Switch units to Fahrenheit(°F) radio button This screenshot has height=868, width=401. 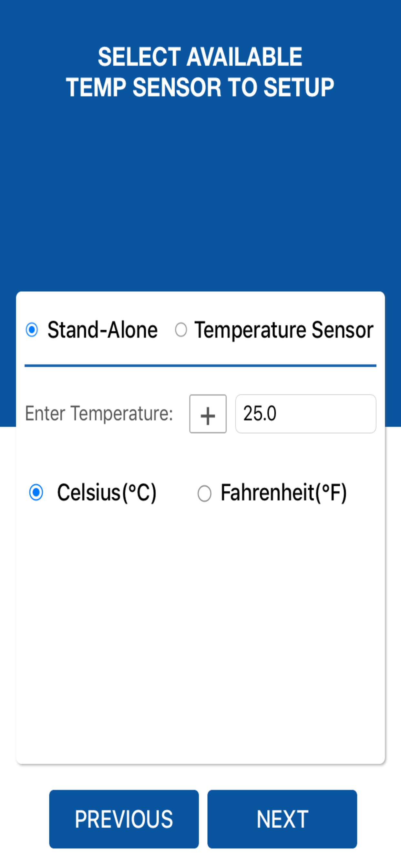point(204,494)
